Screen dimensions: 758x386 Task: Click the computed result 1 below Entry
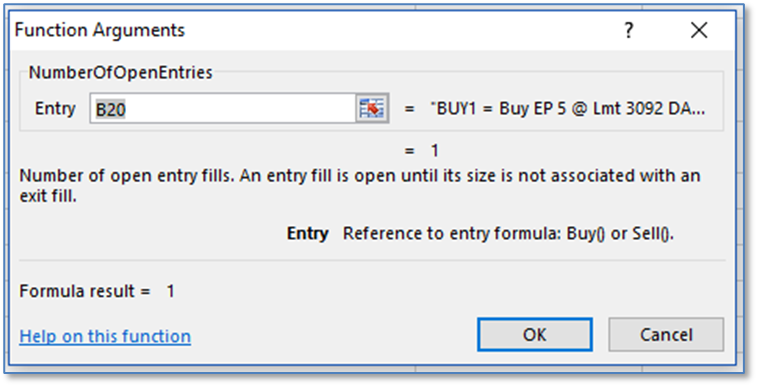click(435, 151)
